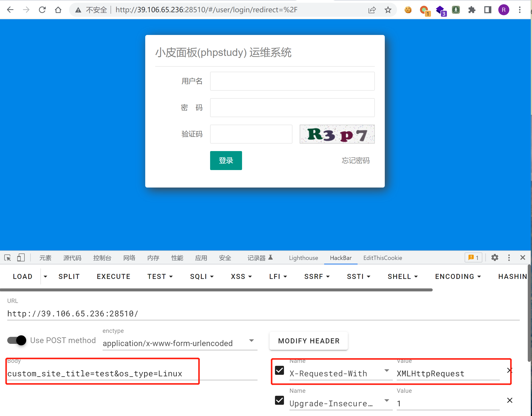Switch to the Lighthouse tab
This screenshot has width=532, height=416.
(x=303, y=258)
